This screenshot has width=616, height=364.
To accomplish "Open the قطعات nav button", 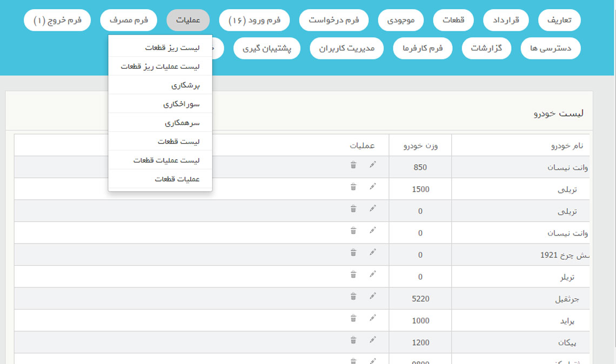I will click(453, 20).
